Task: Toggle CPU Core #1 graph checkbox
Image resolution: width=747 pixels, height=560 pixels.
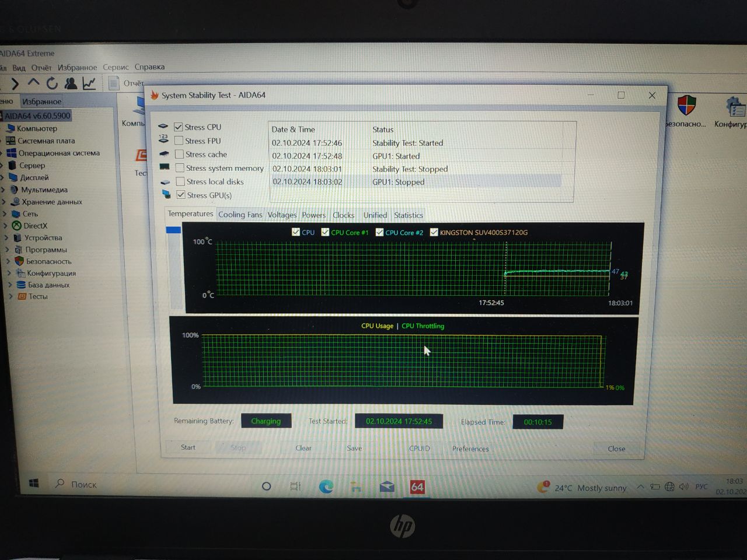Action: [325, 232]
